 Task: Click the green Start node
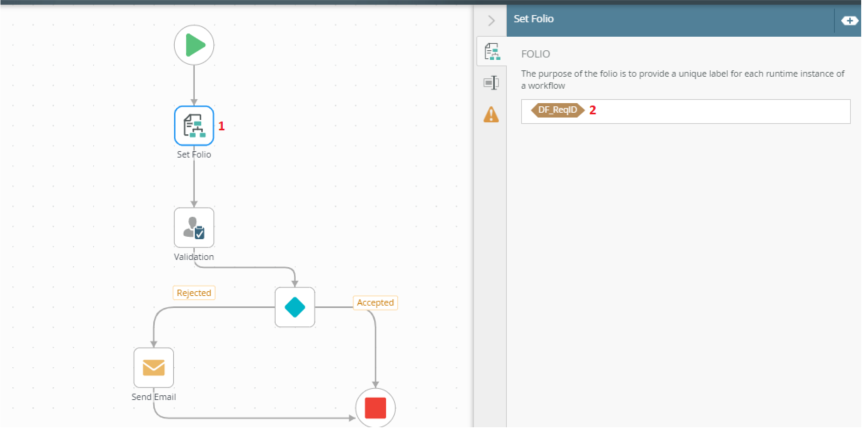point(194,44)
